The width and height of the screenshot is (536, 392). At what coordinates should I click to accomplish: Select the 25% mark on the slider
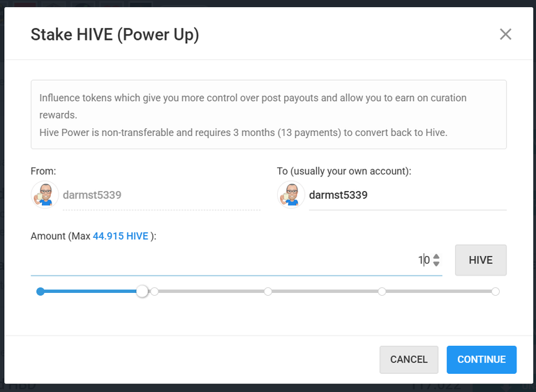click(x=154, y=292)
